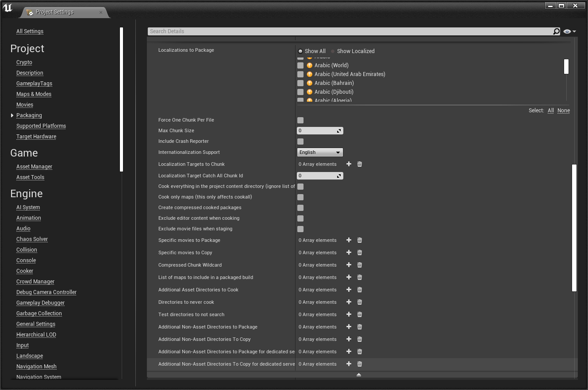Empty the Specific movies to Copy array
Image resolution: width=588 pixels, height=390 pixels.
click(x=360, y=252)
